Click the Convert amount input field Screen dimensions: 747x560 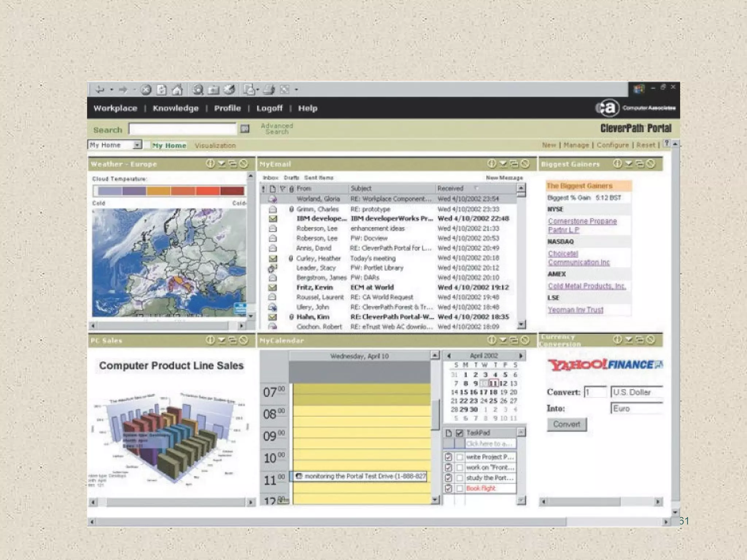point(595,392)
